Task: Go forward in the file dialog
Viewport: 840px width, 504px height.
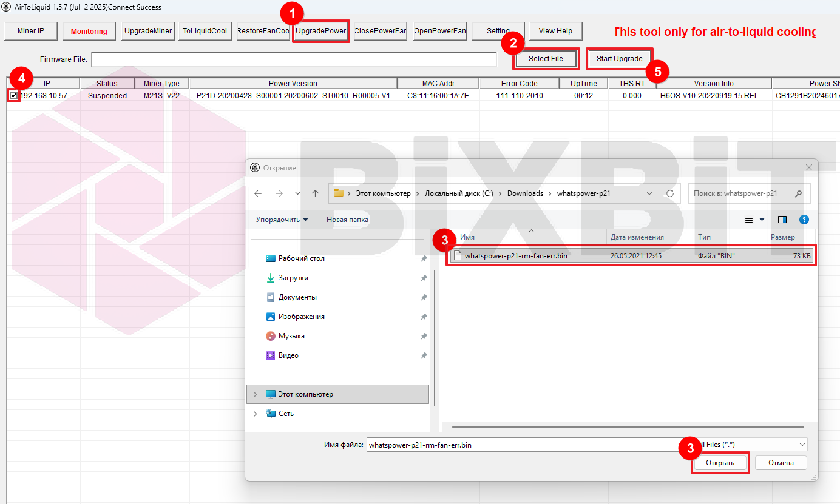Action: click(x=279, y=193)
